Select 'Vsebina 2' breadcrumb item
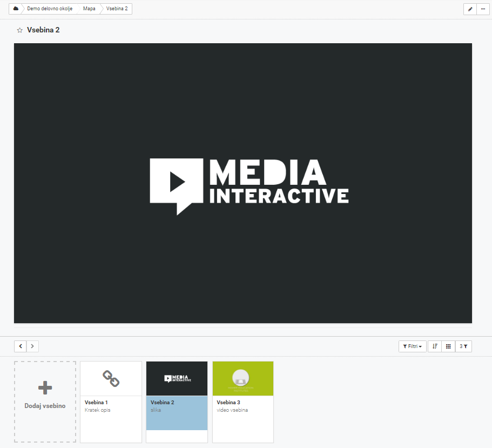 point(117,9)
